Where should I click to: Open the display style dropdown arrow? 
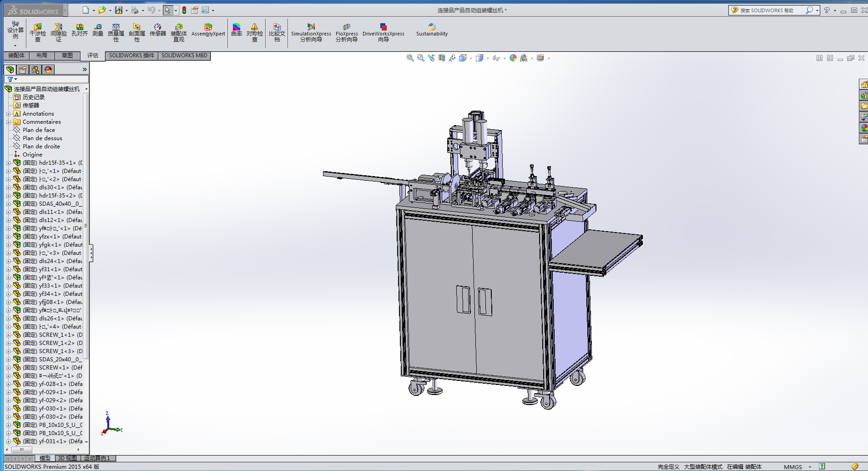click(x=488, y=58)
